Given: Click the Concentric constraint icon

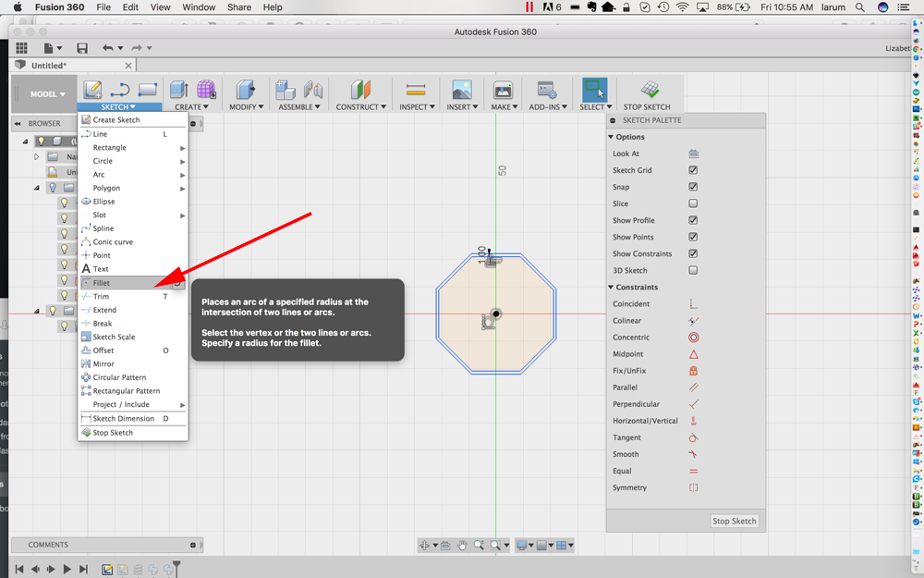Looking at the screenshot, I should coord(694,338).
